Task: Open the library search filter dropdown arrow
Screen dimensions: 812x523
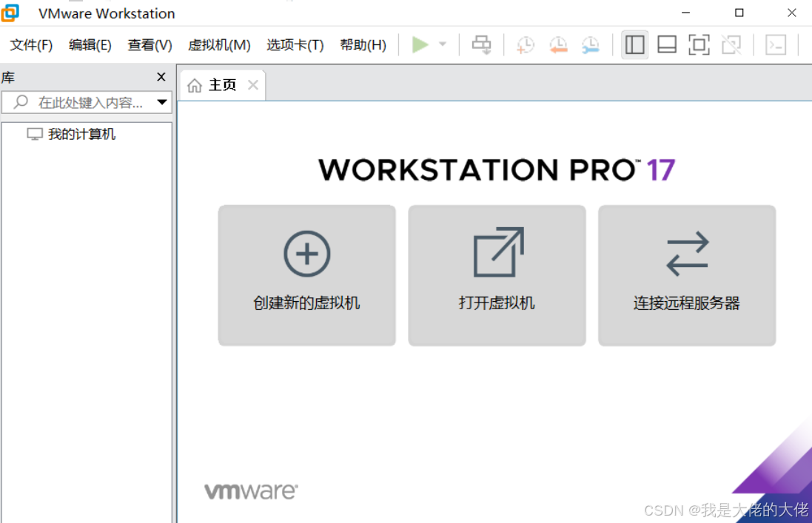Action: tap(162, 102)
